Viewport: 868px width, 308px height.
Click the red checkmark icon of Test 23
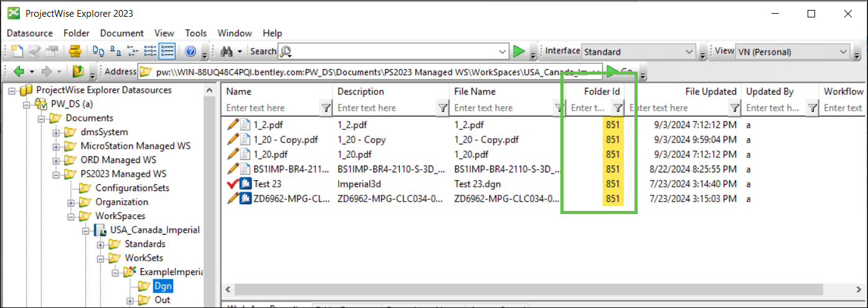click(233, 183)
